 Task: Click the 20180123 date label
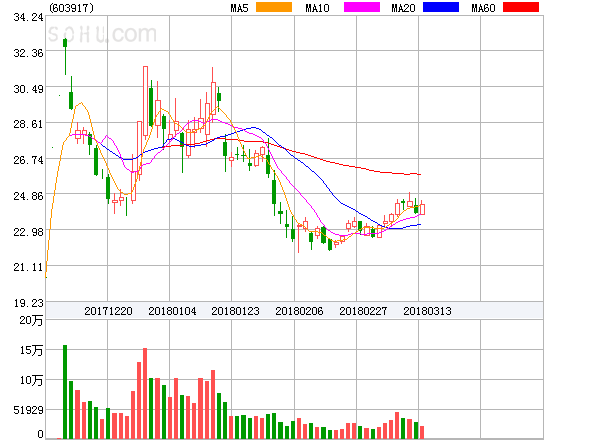235,311
